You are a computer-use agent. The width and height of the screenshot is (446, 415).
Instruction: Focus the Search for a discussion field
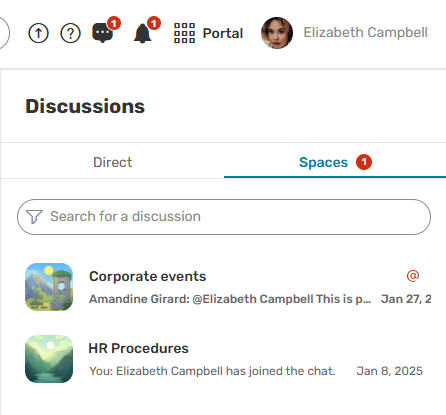224,217
